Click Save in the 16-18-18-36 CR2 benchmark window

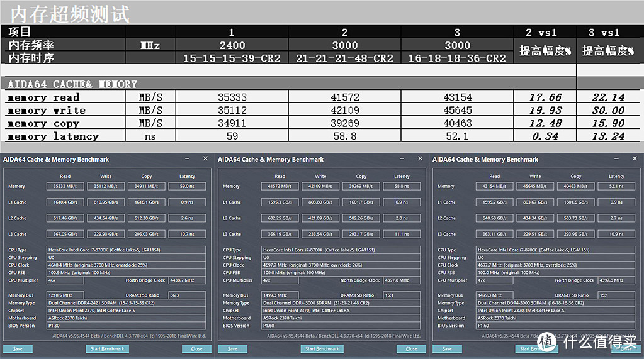click(447, 349)
